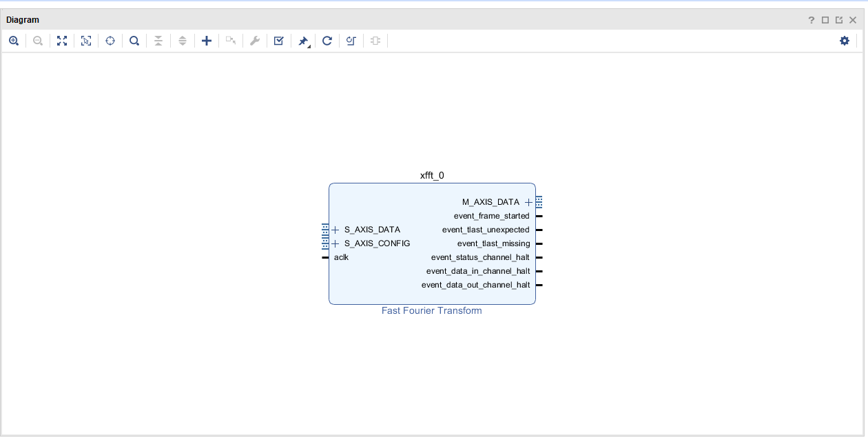Fit the diagram with Zoom Fit
Viewport: 868px width, 440px height.
[62, 41]
